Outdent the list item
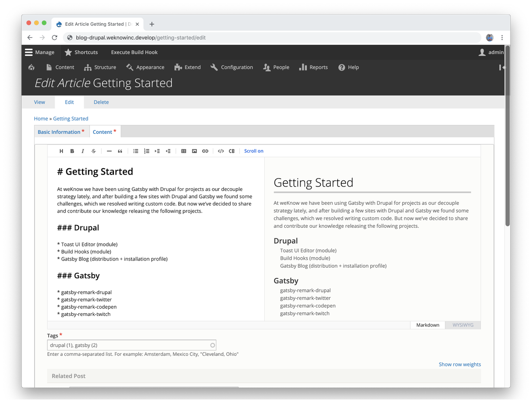Viewport: 532px width, 416px height. click(168, 151)
